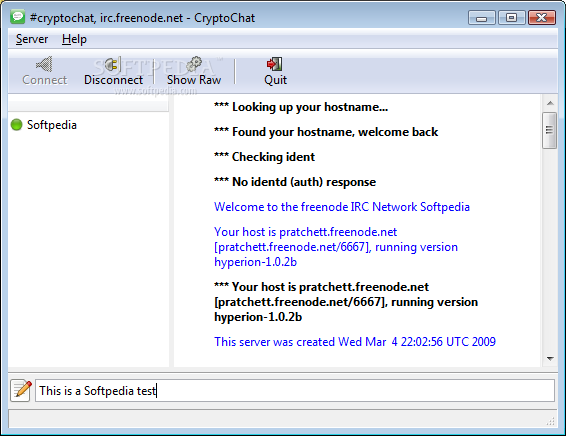Click the chat scrollbar up arrow

tap(550, 104)
